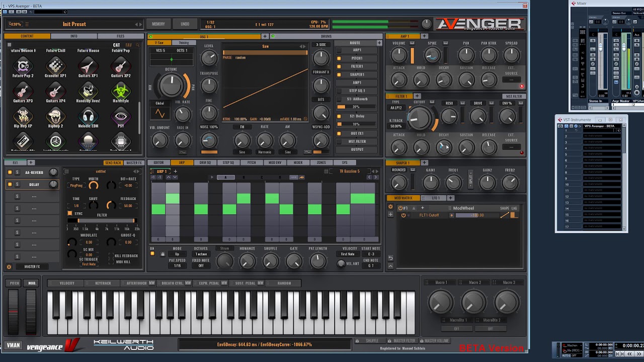Enable KILL FEEDBACK checkbox
Screen dimensions: 644x362
tap(111, 256)
